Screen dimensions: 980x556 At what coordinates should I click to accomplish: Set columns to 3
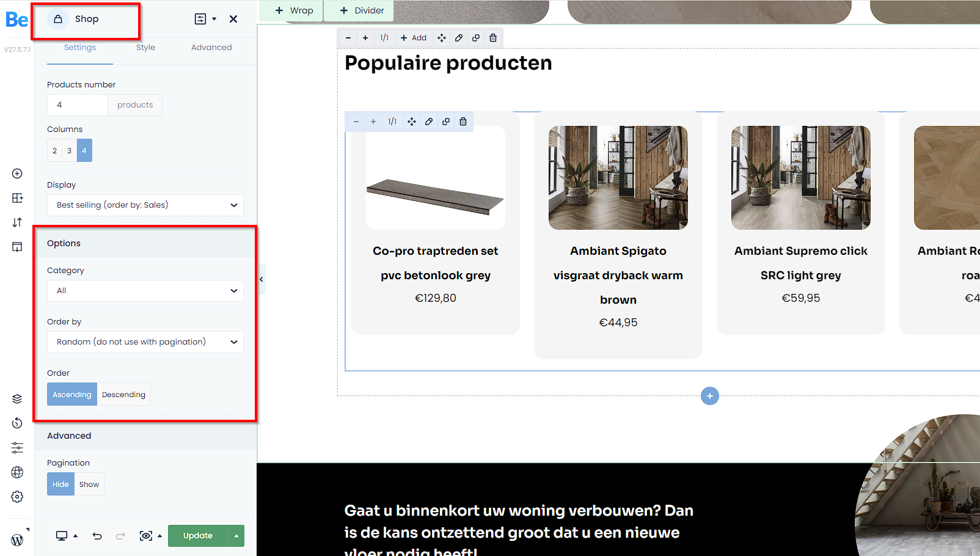pyautogui.click(x=69, y=150)
